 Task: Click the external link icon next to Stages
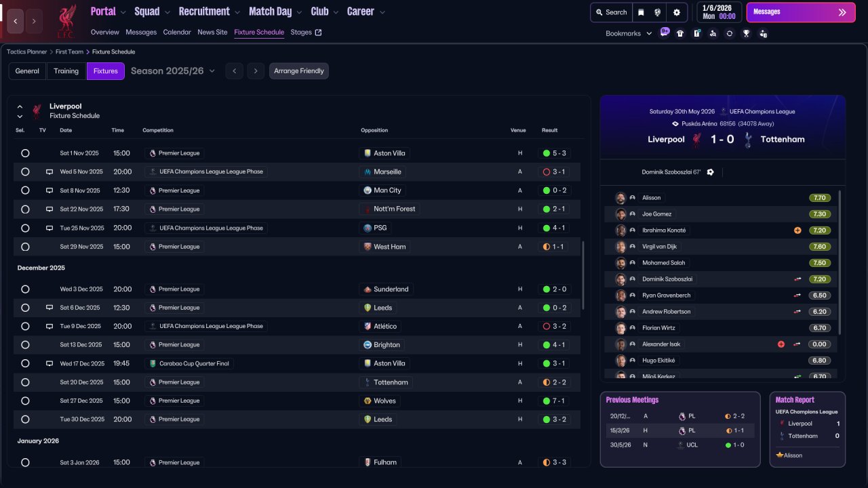319,33
